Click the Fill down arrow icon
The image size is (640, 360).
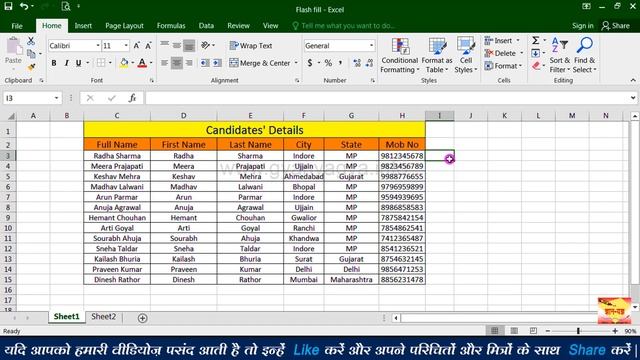pos(535,53)
